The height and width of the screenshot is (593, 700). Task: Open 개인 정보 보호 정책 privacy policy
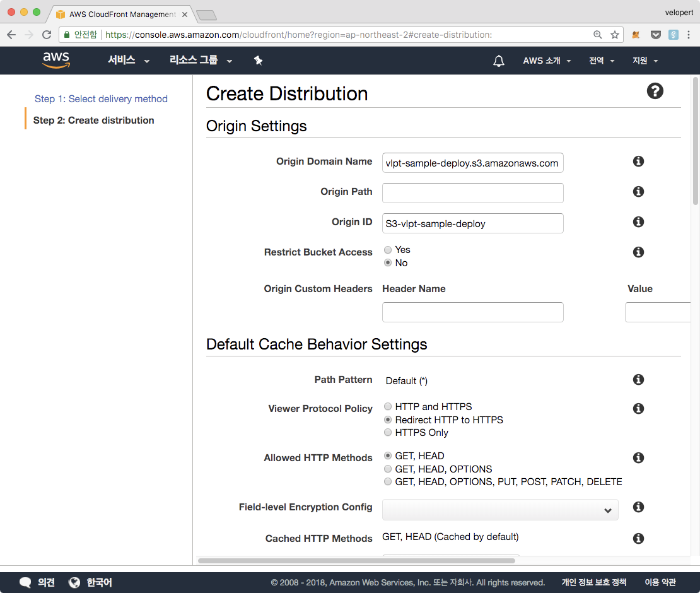[594, 582]
